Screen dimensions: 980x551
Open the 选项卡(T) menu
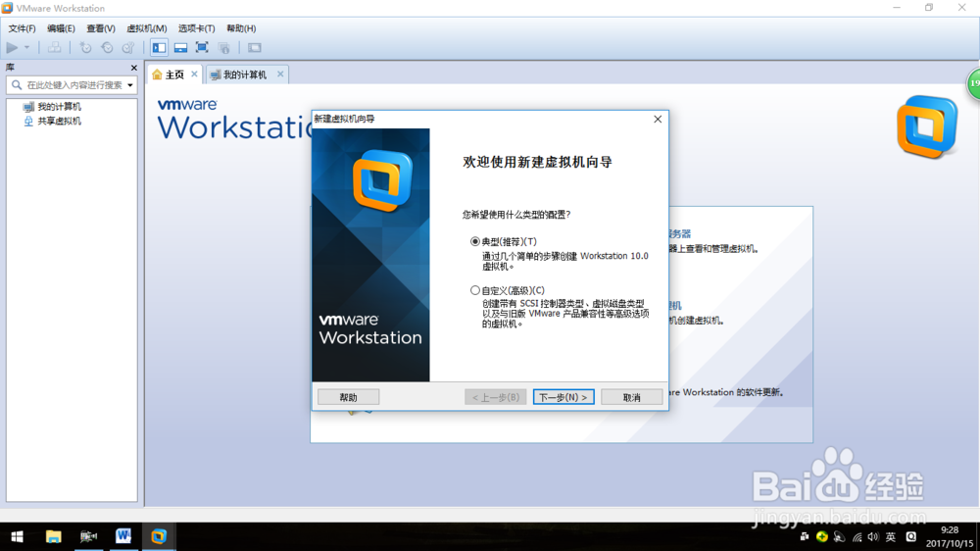click(196, 28)
